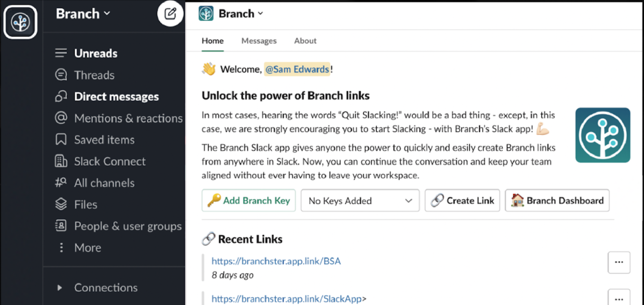Click the @Sam Edwards mention

pos(297,69)
